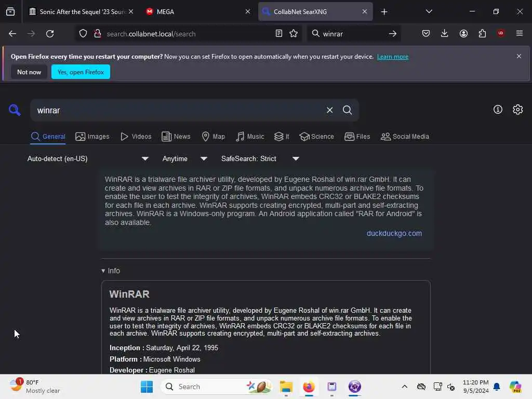Open SearXNG preferences gear
Image resolution: width=532 pixels, height=399 pixels.
point(517,110)
